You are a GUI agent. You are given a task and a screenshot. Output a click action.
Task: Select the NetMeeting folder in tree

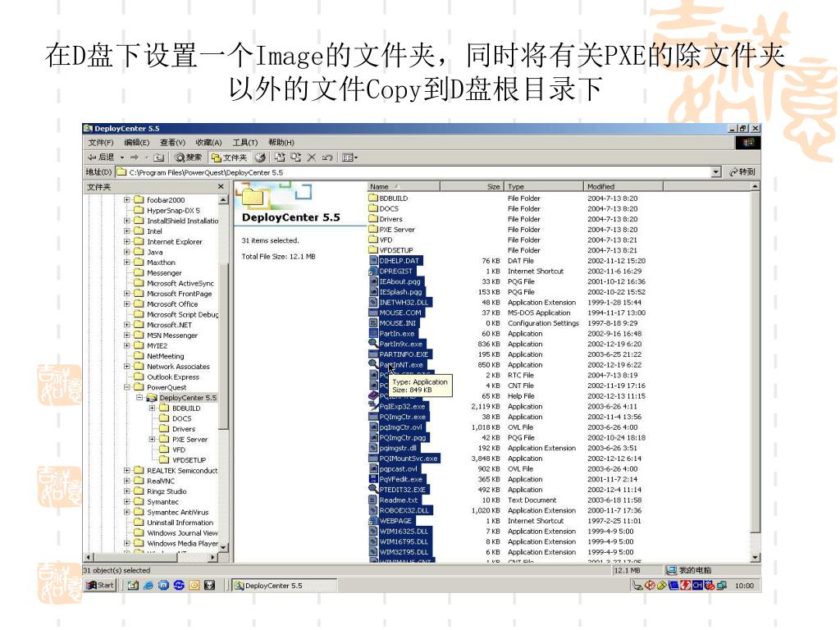click(165, 356)
